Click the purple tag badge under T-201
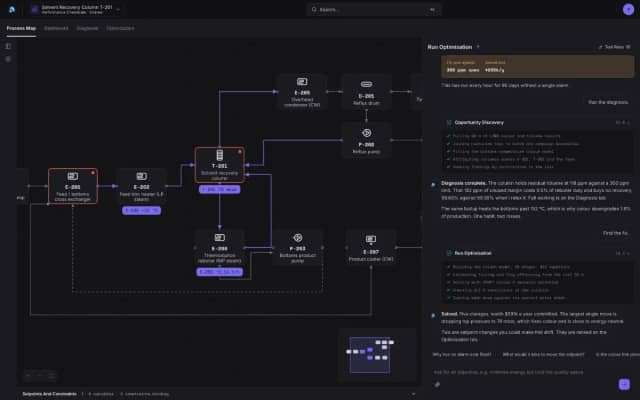Image resolution: width=640 pixels, height=400 pixels. point(220,189)
